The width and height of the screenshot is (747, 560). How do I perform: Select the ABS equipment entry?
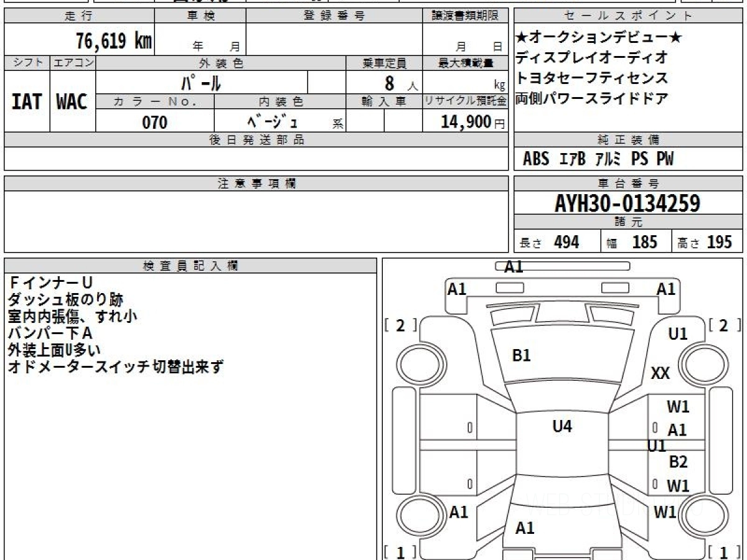coord(536,159)
